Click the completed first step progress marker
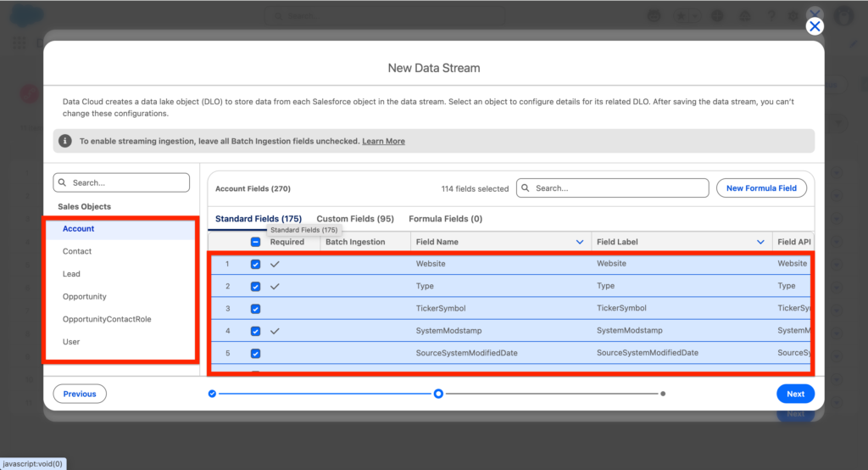This screenshot has width=868, height=470. [x=212, y=394]
